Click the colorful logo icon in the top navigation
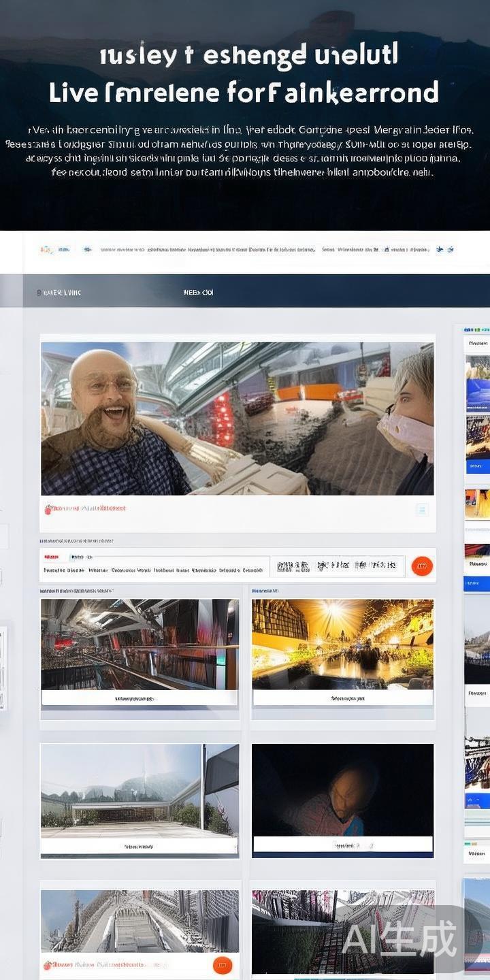 pos(46,250)
